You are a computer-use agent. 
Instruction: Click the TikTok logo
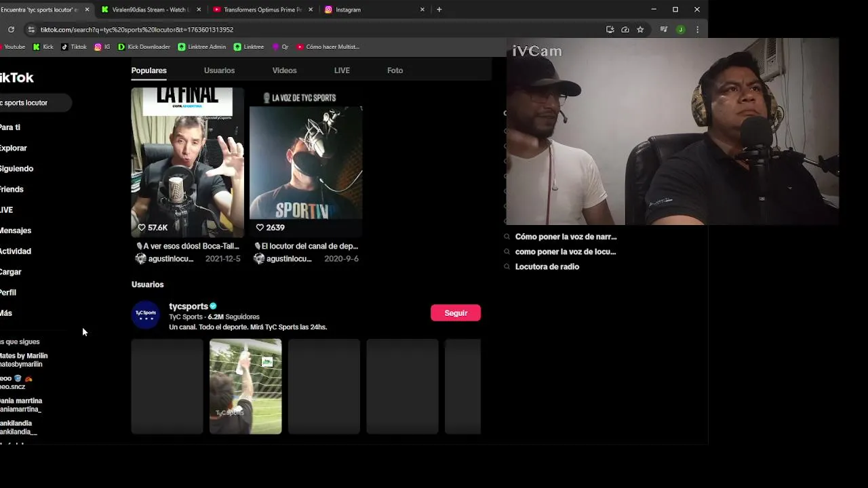coord(16,77)
